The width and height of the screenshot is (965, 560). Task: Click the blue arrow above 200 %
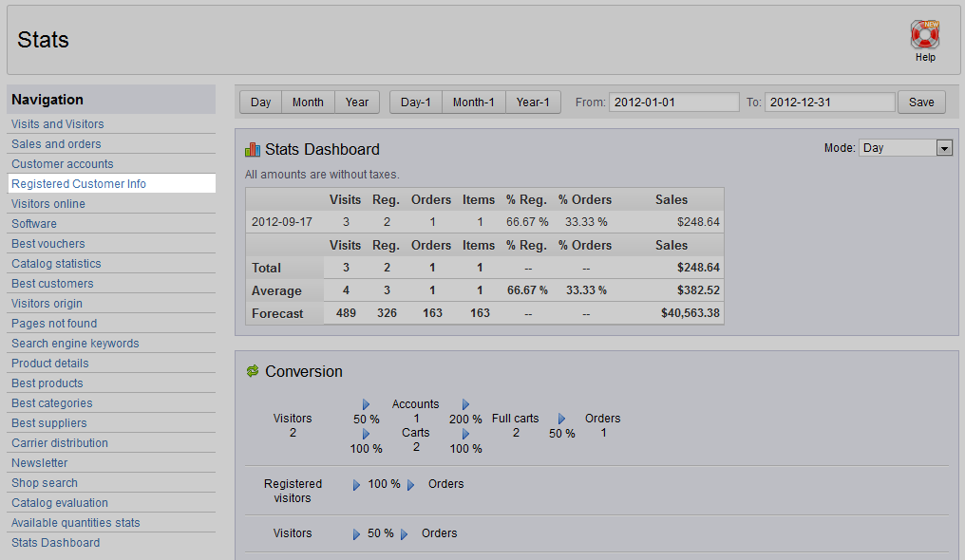(x=466, y=404)
